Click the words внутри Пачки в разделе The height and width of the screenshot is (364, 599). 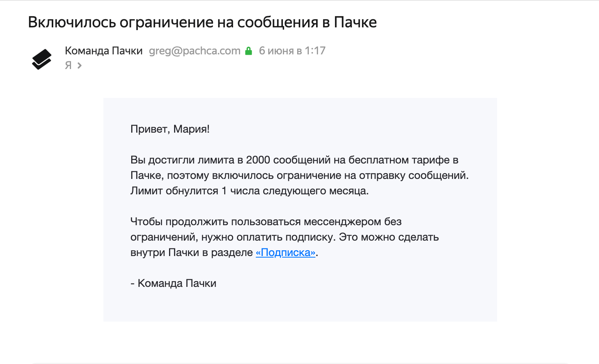point(191,253)
